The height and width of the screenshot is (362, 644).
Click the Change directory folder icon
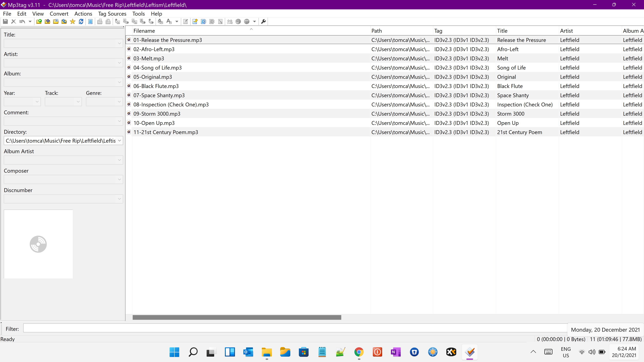point(39,21)
